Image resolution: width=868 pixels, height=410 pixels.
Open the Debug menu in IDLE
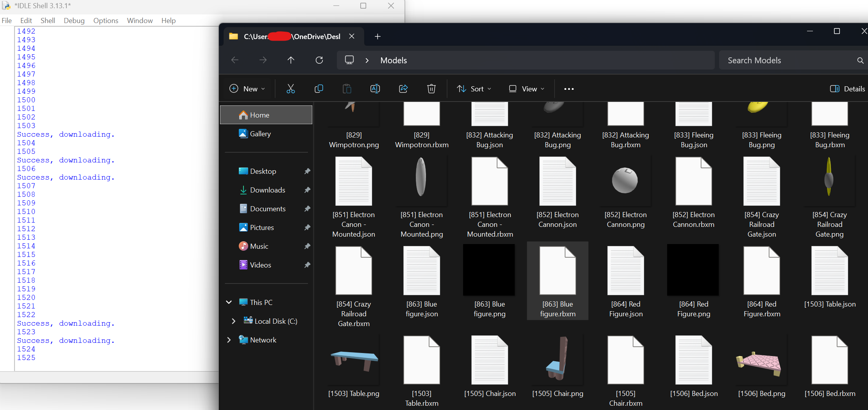pos(74,21)
